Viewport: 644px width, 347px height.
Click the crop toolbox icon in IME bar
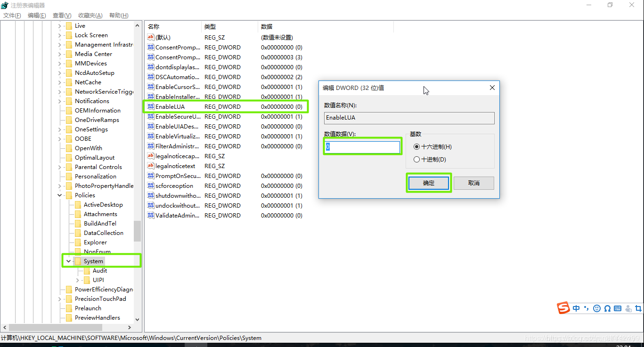pos(638,308)
